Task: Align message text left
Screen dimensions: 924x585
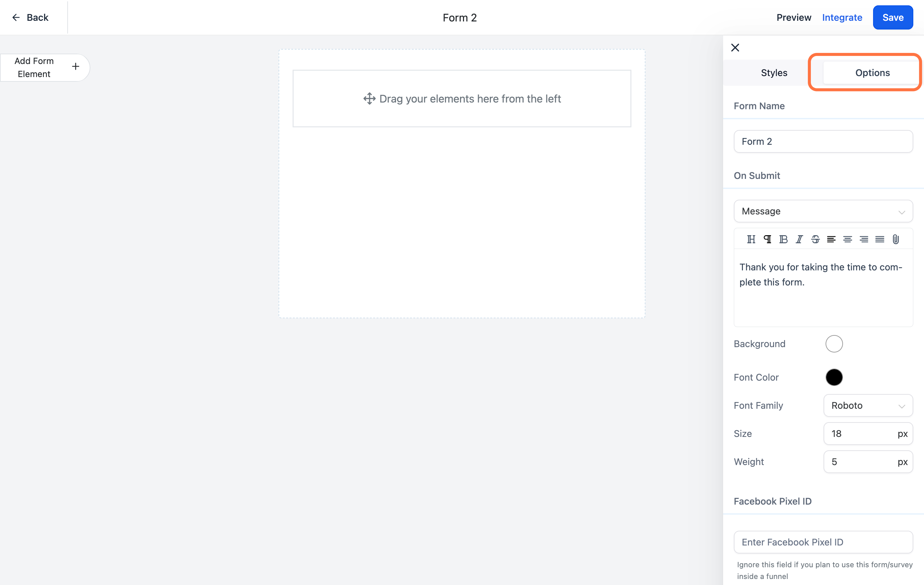Action: click(831, 239)
